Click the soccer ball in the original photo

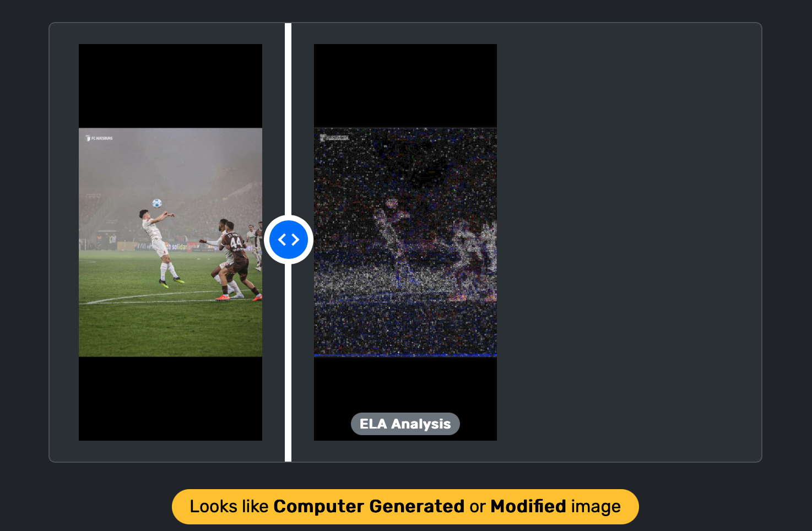[157, 203]
